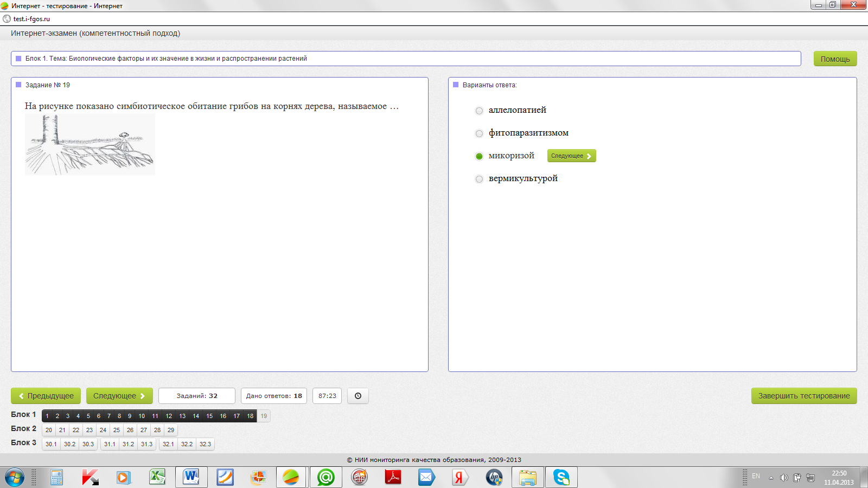This screenshot has height=488, width=868.
Task: Jump to question 10 in Блок 1
Action: coord(142,416)
